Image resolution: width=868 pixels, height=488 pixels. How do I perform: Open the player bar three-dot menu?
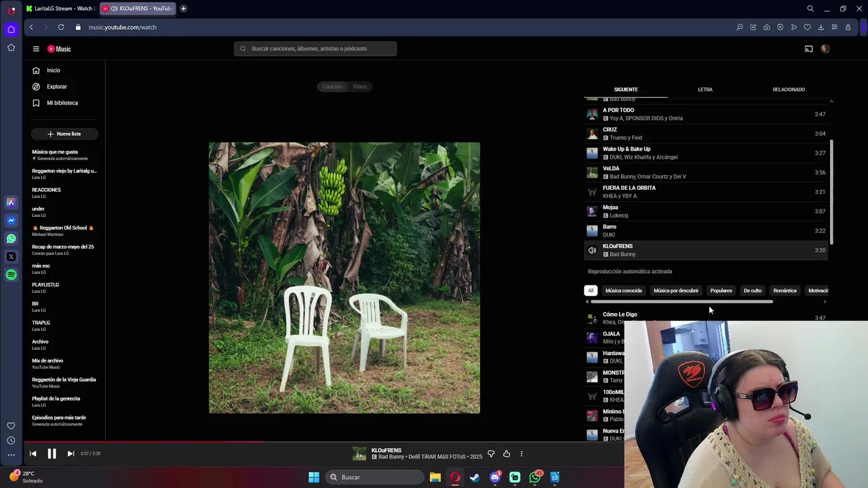click(521, 454)
